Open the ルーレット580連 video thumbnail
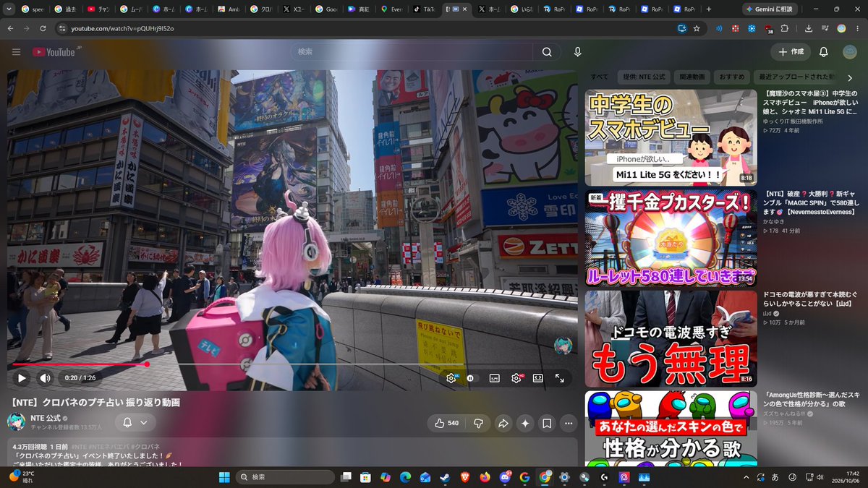Viewport: 868px width, 488px height. pos(671,239)
